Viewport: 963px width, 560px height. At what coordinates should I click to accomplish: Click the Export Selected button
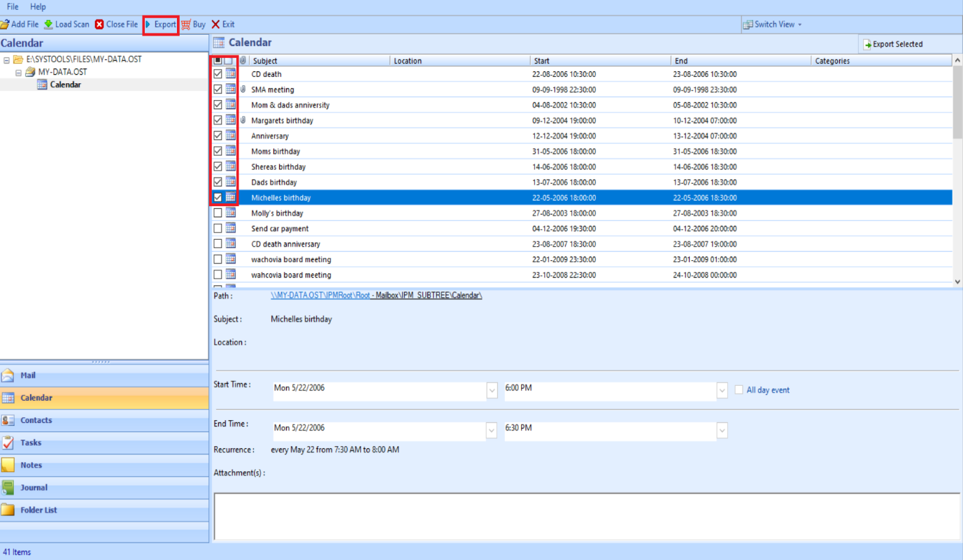[893, 44]
